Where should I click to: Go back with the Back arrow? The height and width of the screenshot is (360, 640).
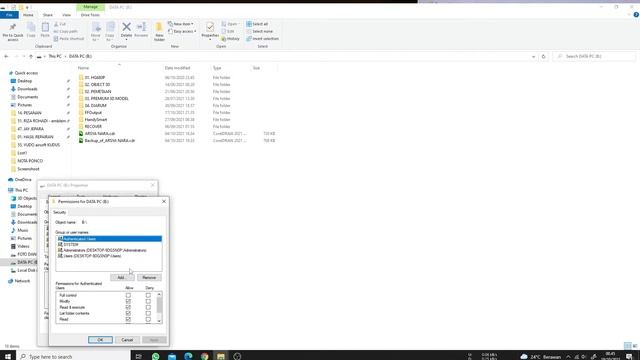(x=6, y=56)
